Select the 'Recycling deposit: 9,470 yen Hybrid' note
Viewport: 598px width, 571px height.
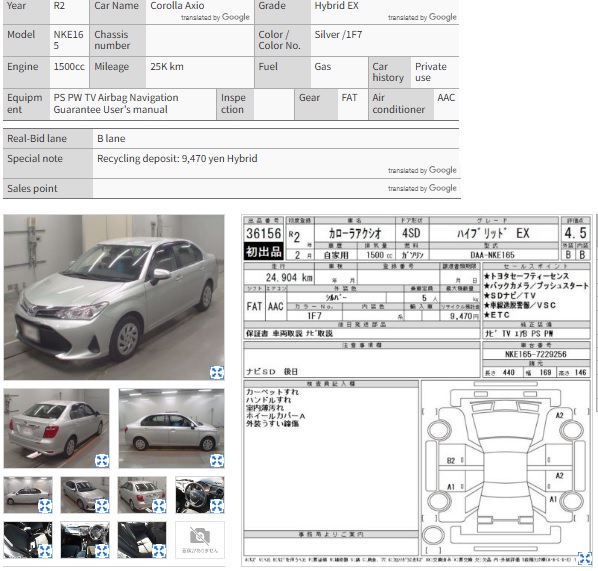coord(177,158)
